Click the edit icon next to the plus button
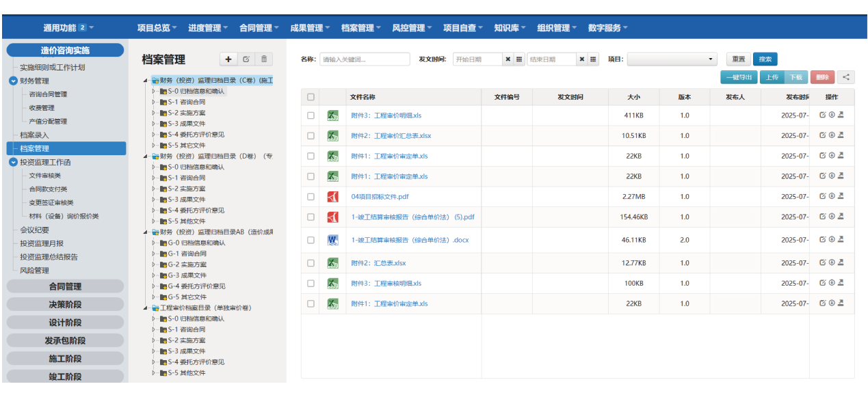868x395 pixels. tap(246, 59)
